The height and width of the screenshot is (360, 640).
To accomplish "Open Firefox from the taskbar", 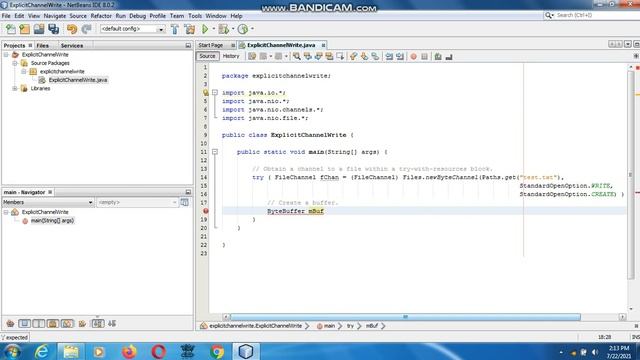I will 129,351.
